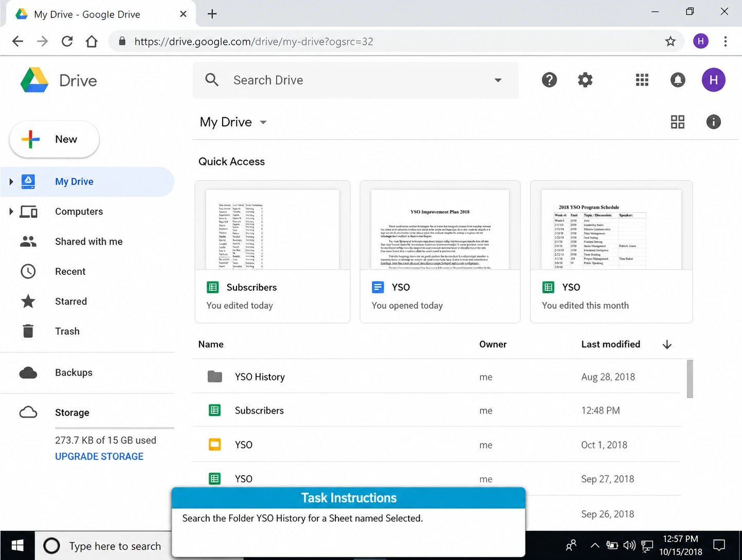Open the Windows Start menu
This screenshot has height=560, width=742.
17,546
